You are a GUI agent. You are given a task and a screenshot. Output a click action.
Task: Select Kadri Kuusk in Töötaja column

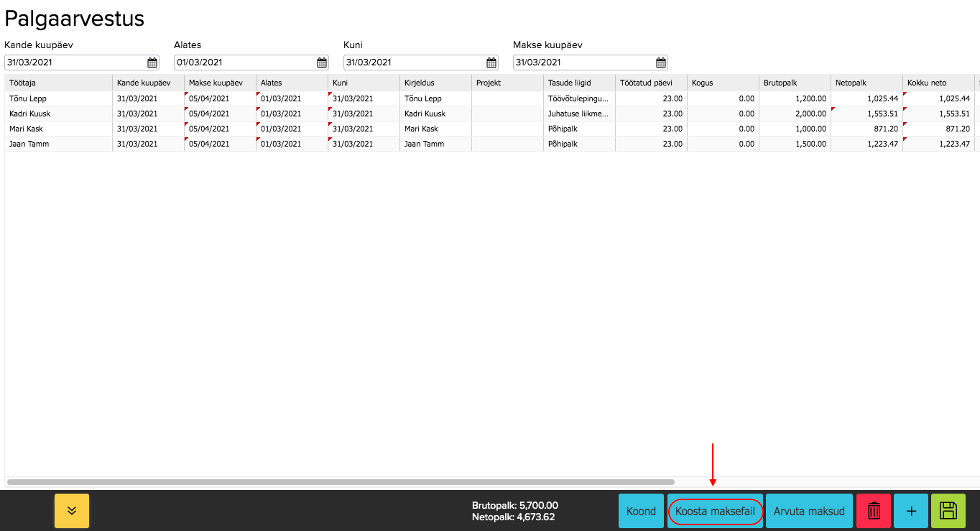click(x=57, y=114)
